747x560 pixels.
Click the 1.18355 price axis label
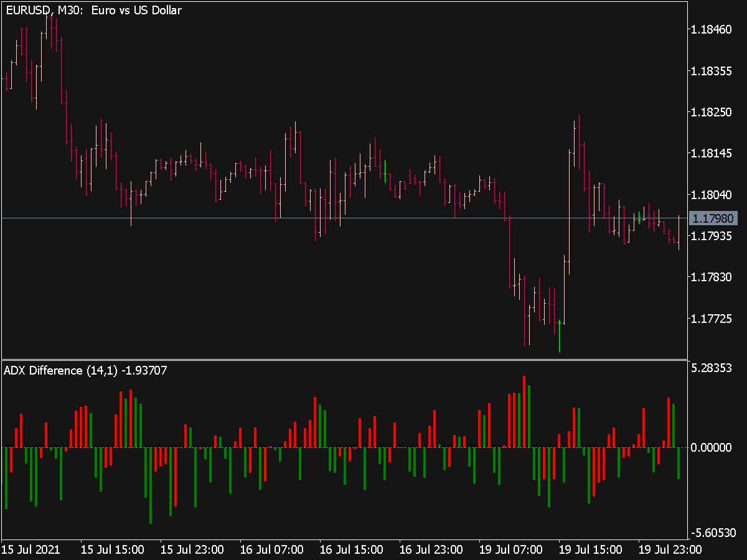(x=712, y=71)
